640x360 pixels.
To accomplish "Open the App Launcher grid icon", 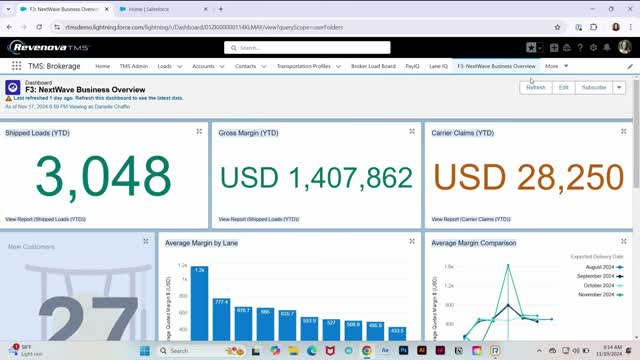I will [x=16, y=66].
